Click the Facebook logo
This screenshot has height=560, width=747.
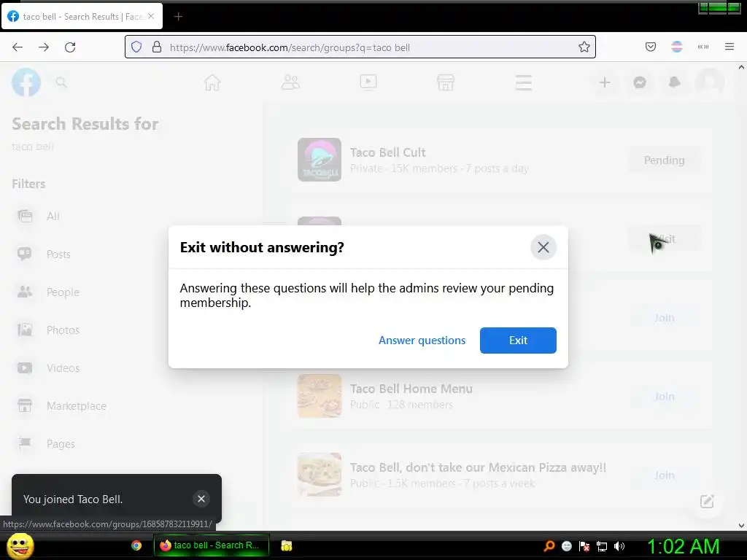pyautogui.click(x=26, y=82)
